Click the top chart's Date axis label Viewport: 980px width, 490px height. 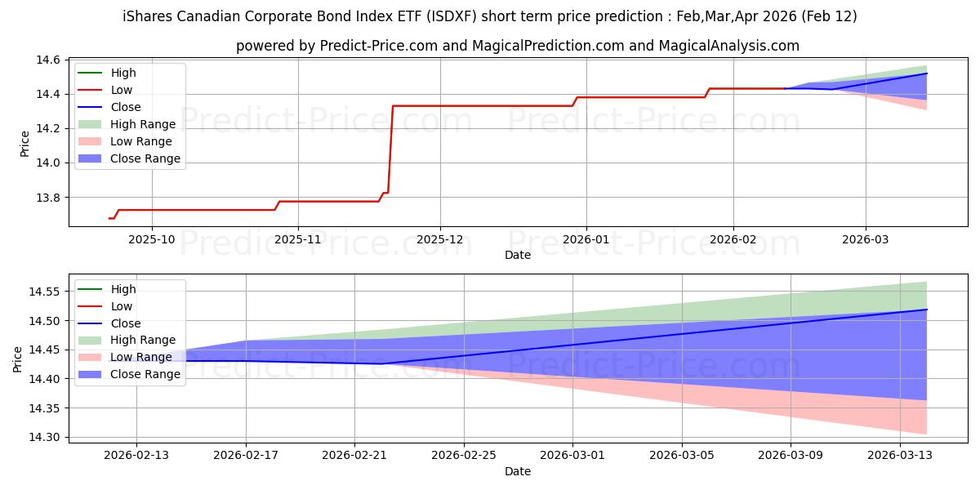click(518, 255)
